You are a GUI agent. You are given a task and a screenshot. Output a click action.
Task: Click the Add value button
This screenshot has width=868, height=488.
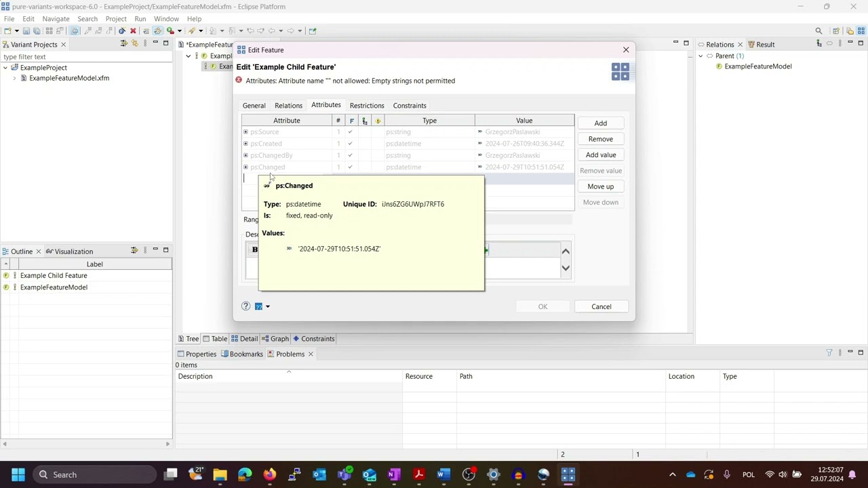(601, 155)
